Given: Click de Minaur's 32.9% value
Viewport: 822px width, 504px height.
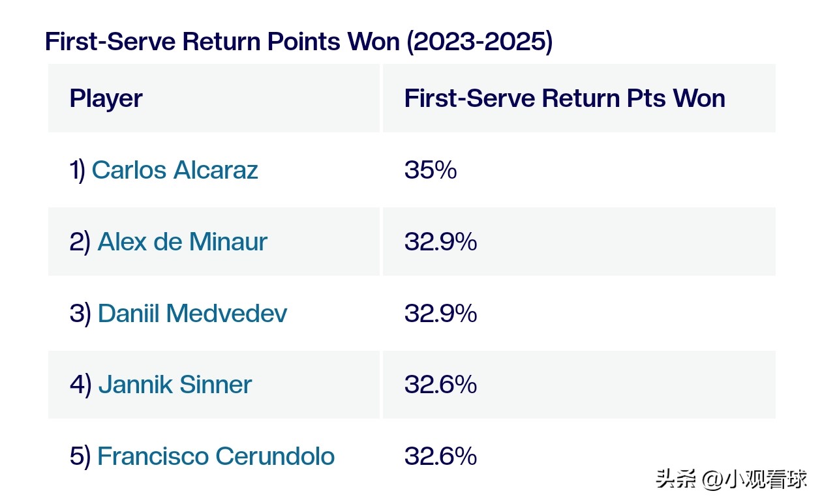Looking at the screenshot, I should [440, 242].
